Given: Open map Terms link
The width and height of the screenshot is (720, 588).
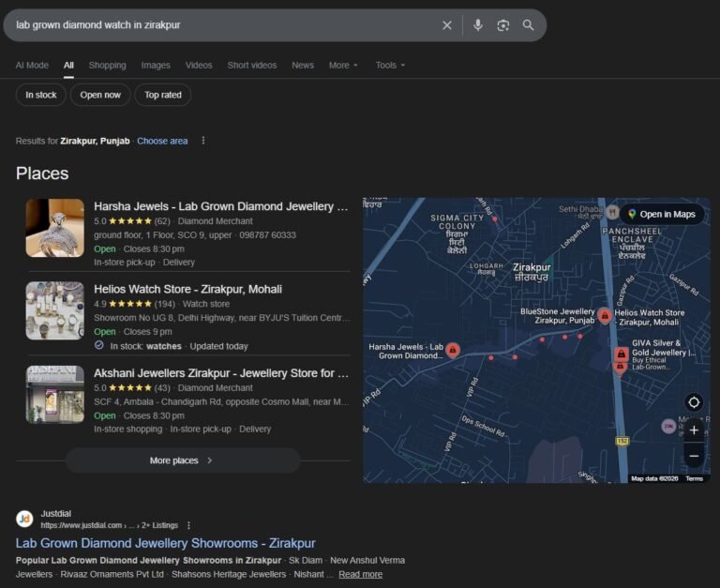Looking at the screenshot, I should 695,478.
